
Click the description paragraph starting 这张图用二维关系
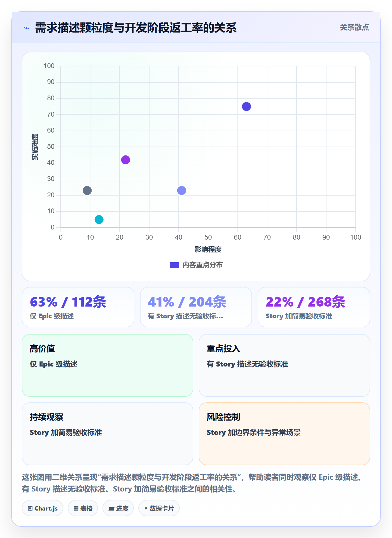tap(193, 483)
